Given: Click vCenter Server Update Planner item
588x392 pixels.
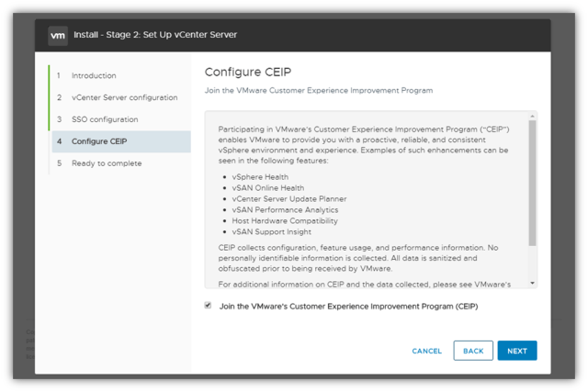Looking at the screenshot, I should tap(289, 199).
